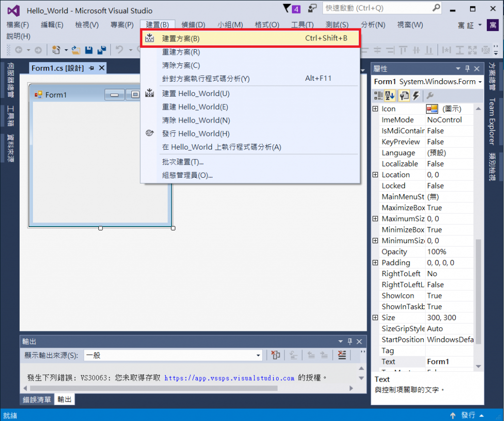
Task: Click the Events lightning bolt icon
Action: (x=416, y=96)
